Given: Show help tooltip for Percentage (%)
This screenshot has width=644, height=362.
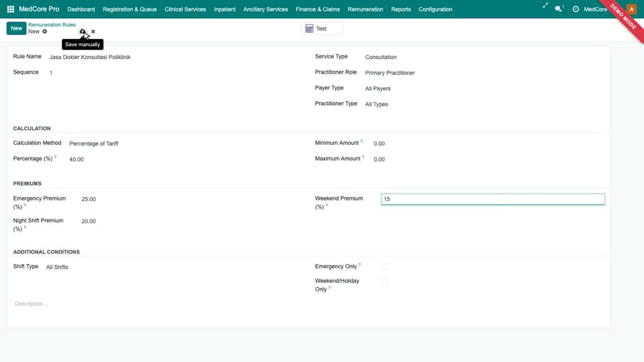Looking at the screenshot, I should 55,157.
